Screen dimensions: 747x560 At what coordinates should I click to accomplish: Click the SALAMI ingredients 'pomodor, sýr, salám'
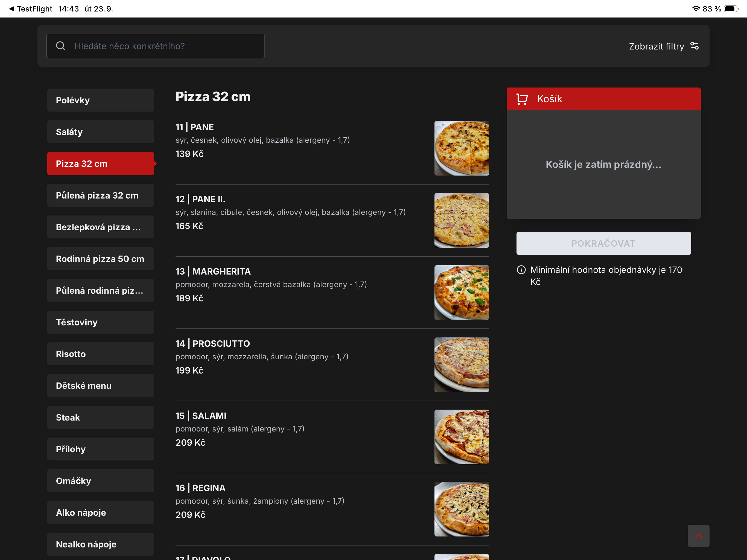pos(240,429)
